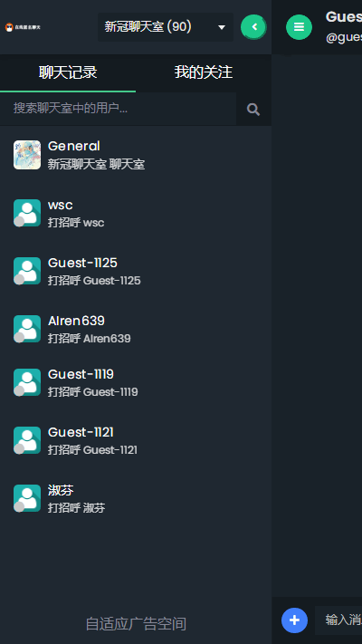Open the green hamburger menu icon

pyautogui.click(x=299, y=27)
